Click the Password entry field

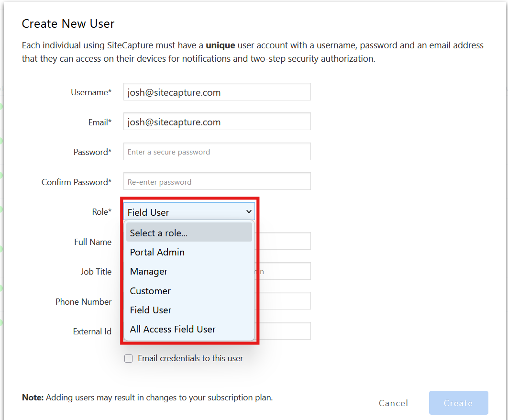point(217,152)
